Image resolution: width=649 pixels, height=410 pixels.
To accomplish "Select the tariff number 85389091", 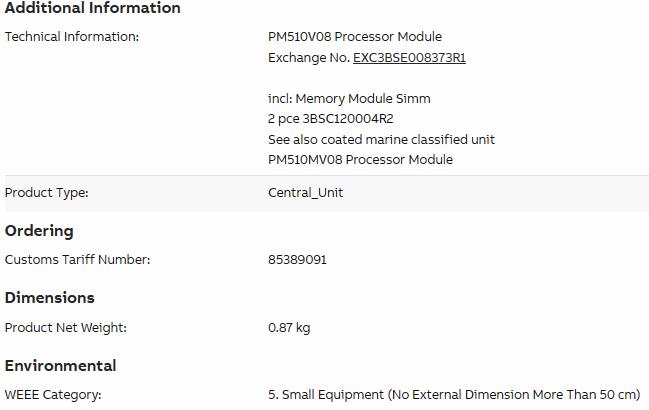I will tap(297, 260).
